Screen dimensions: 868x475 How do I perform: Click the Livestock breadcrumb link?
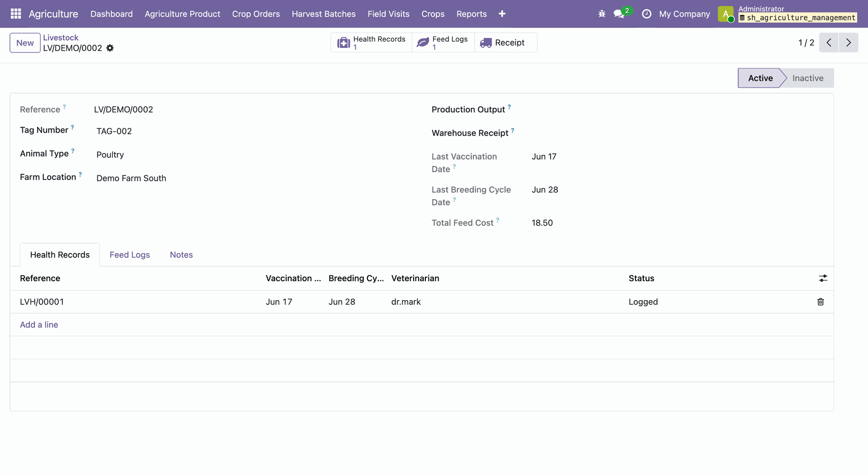[x=61, y=38]
